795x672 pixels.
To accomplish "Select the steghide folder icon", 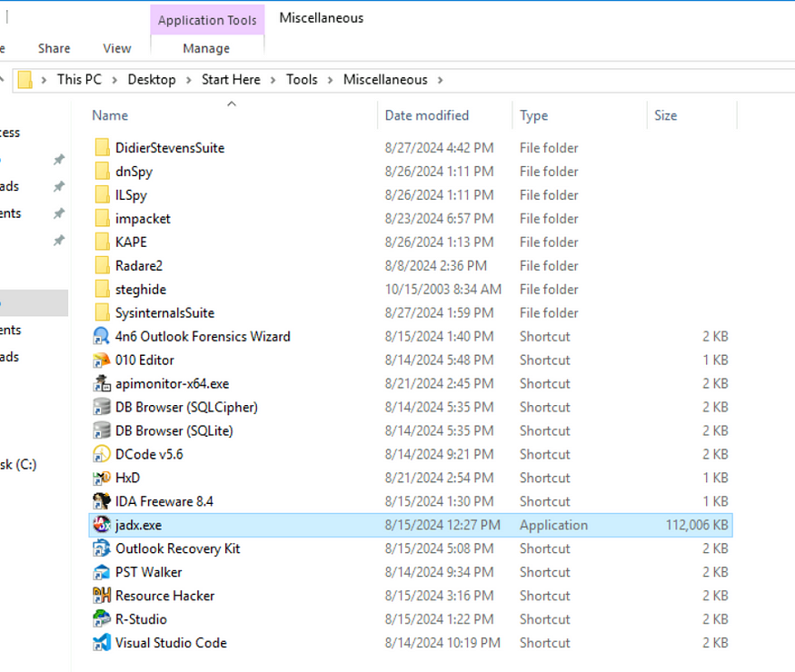I will 102,289.
